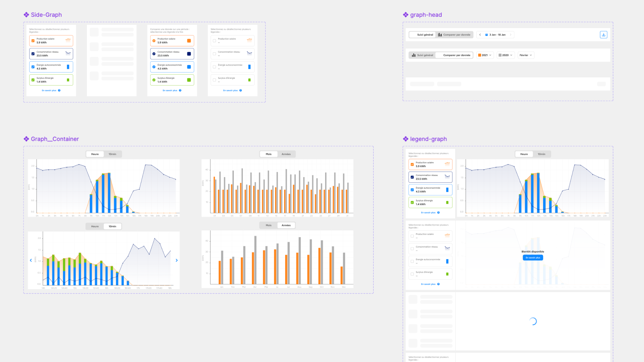Open the 2020 year dropdown
644x362 pixels.
pos(505,55)
